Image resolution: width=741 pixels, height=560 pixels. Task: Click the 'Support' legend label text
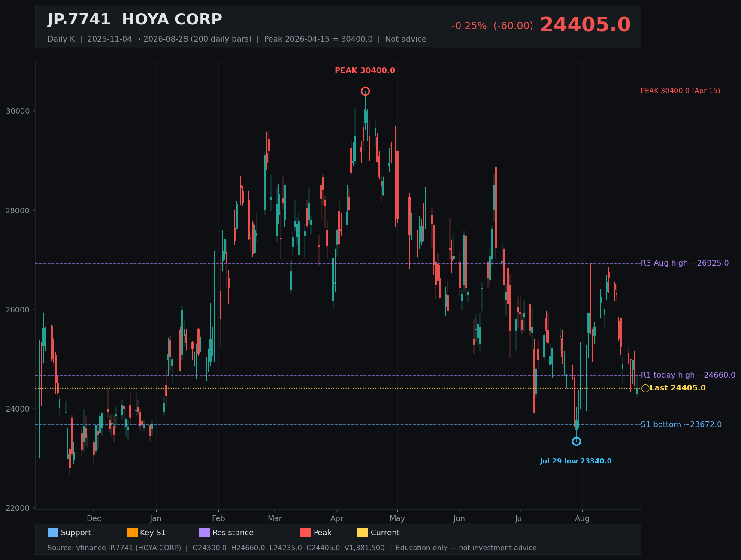click(x=76, y=533)
